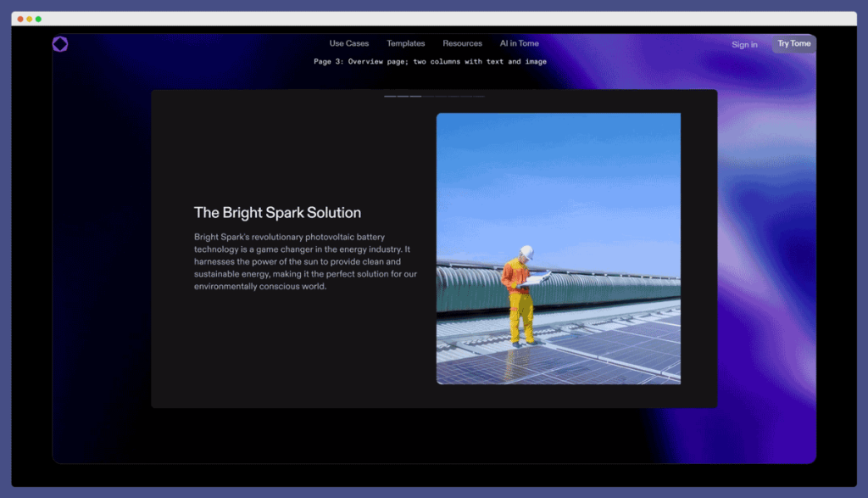
Task: Click the Tome logo icon
Action: click(60, 44)
